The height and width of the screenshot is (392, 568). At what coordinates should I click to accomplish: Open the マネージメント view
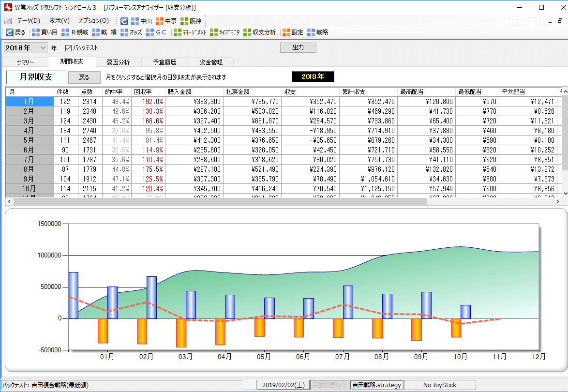pyautogui.click(x=190, y=32)
